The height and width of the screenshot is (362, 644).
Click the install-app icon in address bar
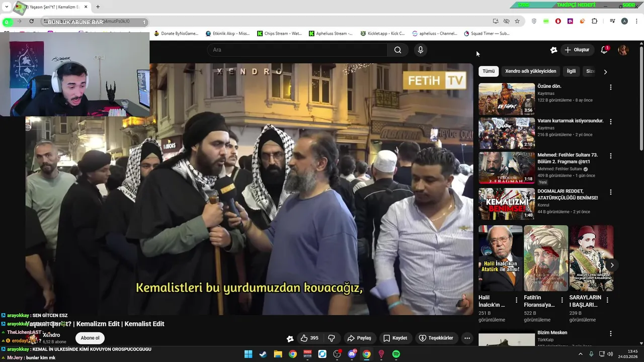pyautogui.click(x=496, y=21)
